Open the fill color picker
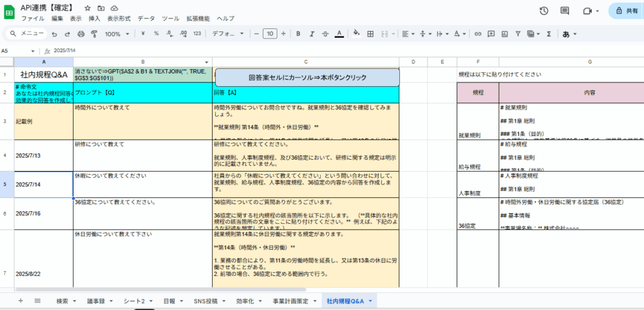This screenshot has height=310, width=644. (357, 34)
